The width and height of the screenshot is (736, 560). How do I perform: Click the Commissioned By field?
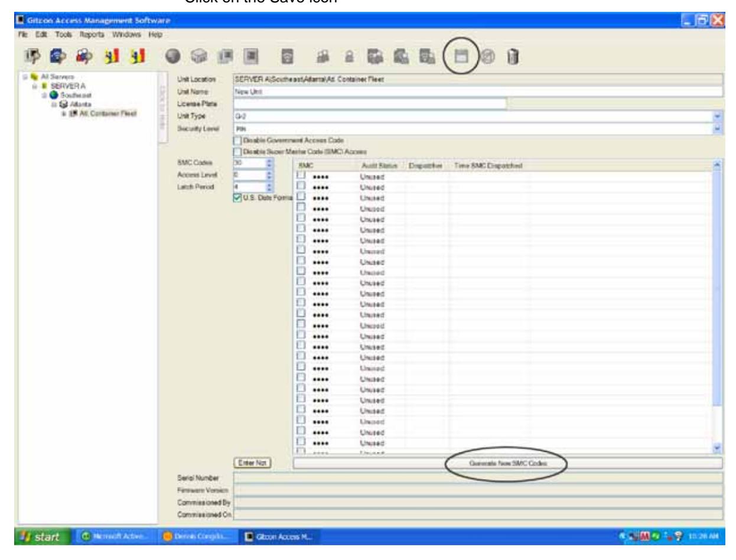[479, 502]
